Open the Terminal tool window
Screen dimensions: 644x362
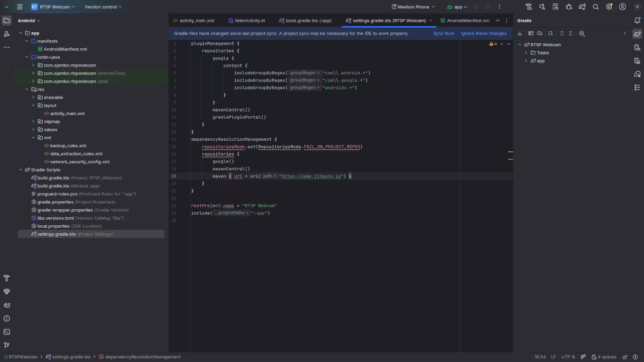tap(7, 332)
